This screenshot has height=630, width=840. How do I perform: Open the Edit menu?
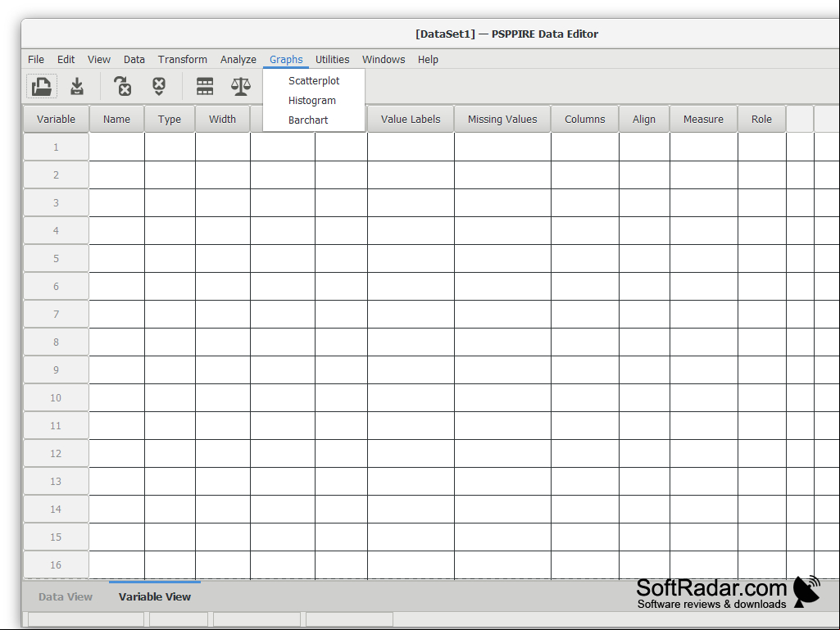coord(66,60)
